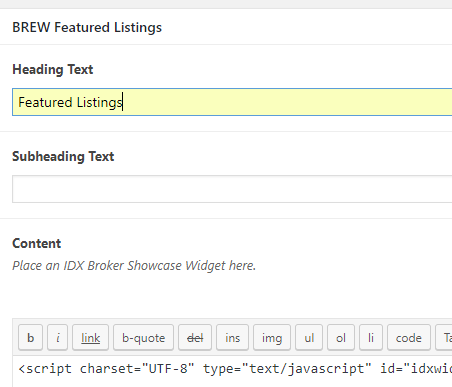
Task: Apply italic with the 'i' button
Action: click(x=57, y=337)
